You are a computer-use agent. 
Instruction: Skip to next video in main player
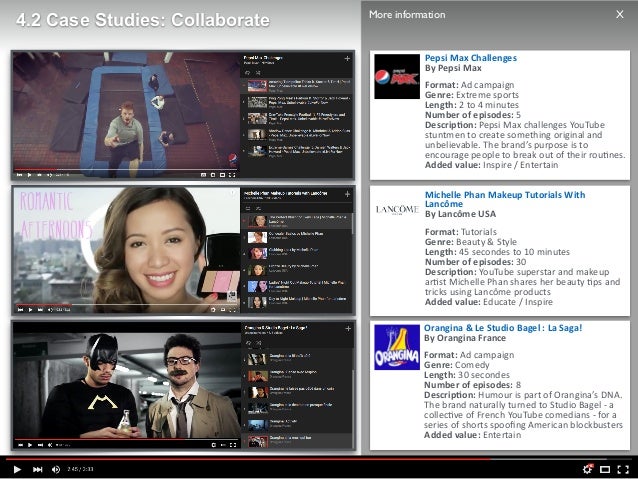click(38, 468)
